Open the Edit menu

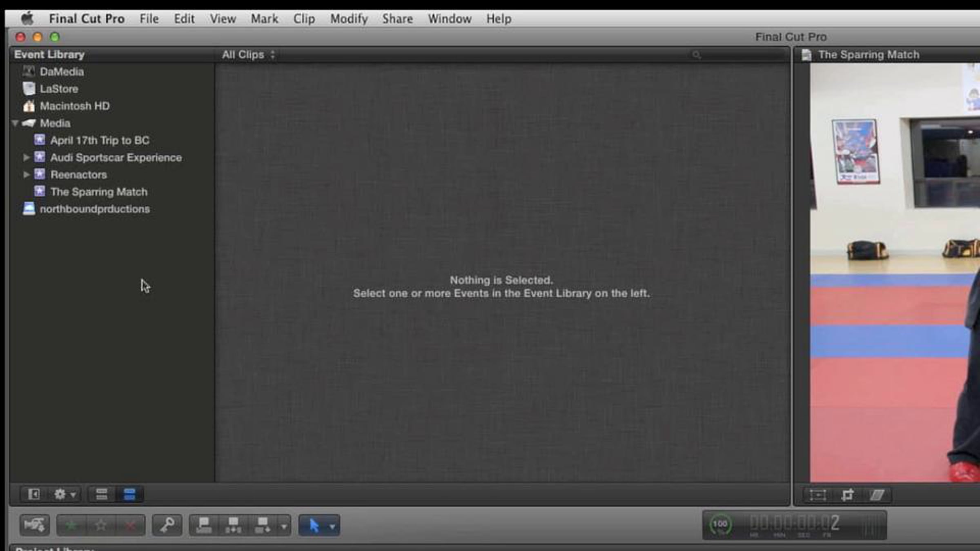point(184,19)
